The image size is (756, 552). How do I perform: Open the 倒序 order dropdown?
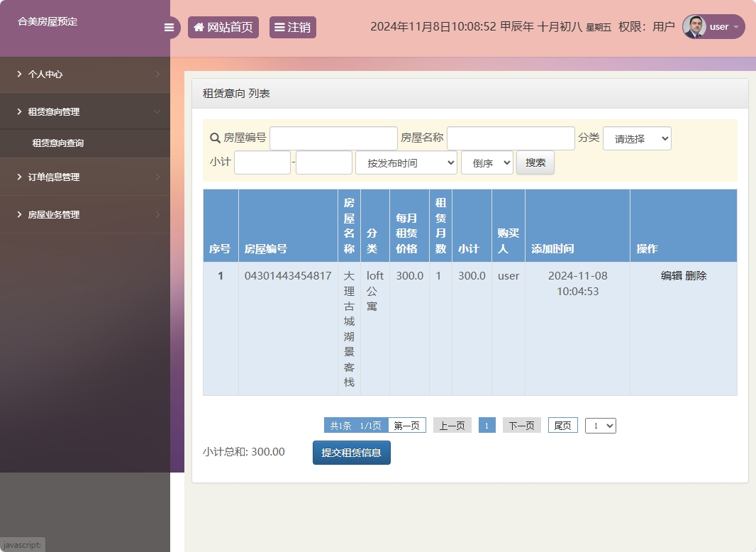(x=487, y=162)
